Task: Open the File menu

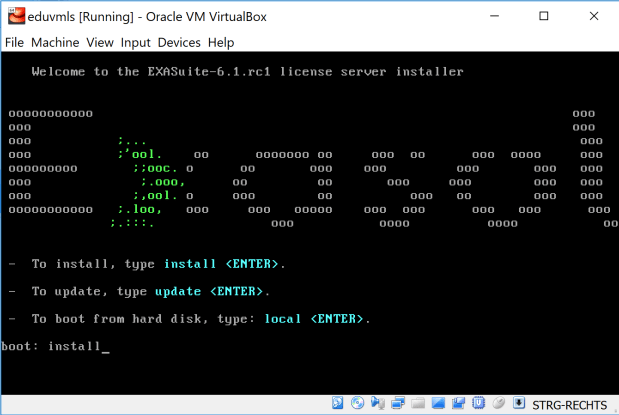Action: (x=14, y=42)
